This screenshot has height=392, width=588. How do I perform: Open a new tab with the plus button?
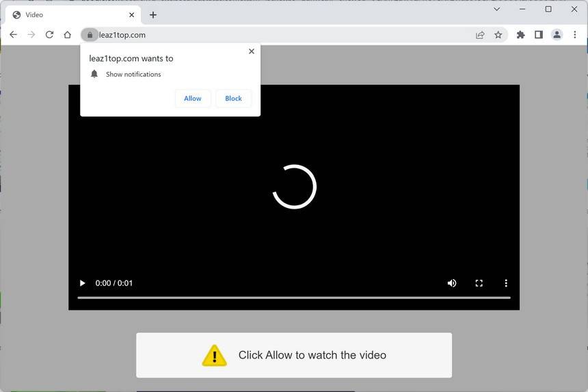[153, 15]
